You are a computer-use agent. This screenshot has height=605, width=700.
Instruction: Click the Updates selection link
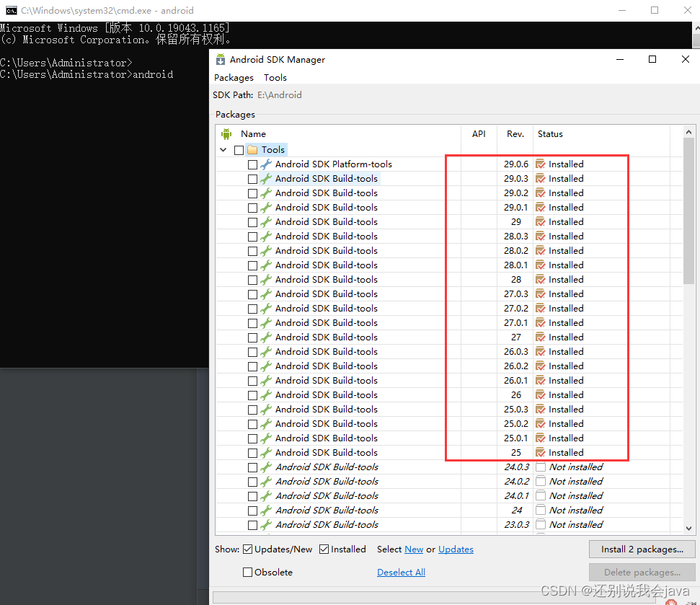point(456,549)
